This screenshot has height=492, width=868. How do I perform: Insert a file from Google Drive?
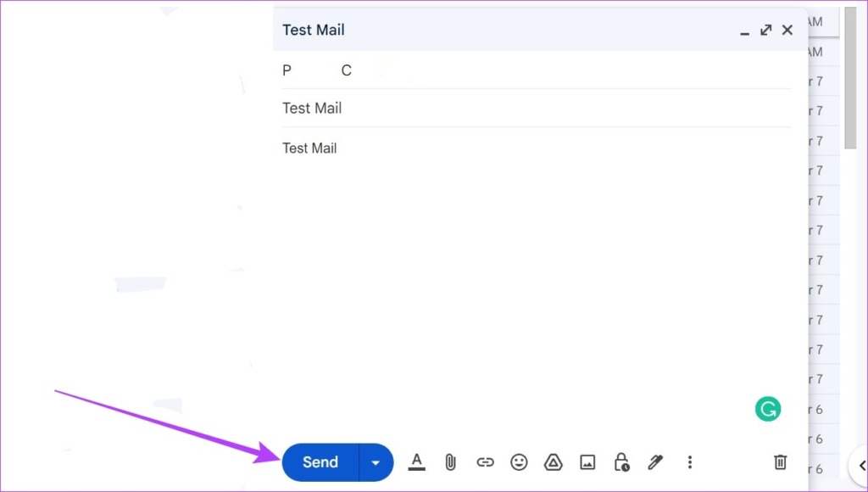[553, 462]
